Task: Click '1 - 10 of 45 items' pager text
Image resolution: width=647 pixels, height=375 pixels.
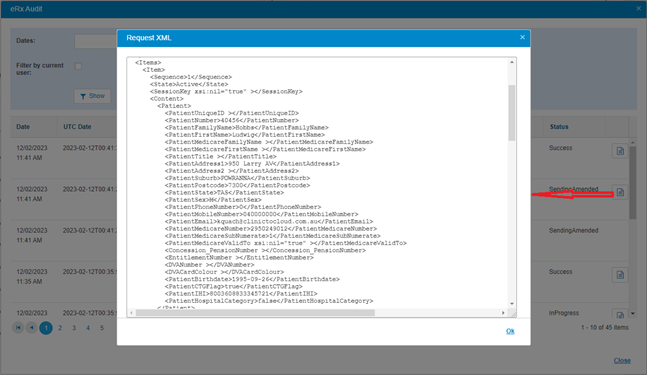Action: point(604,327)
